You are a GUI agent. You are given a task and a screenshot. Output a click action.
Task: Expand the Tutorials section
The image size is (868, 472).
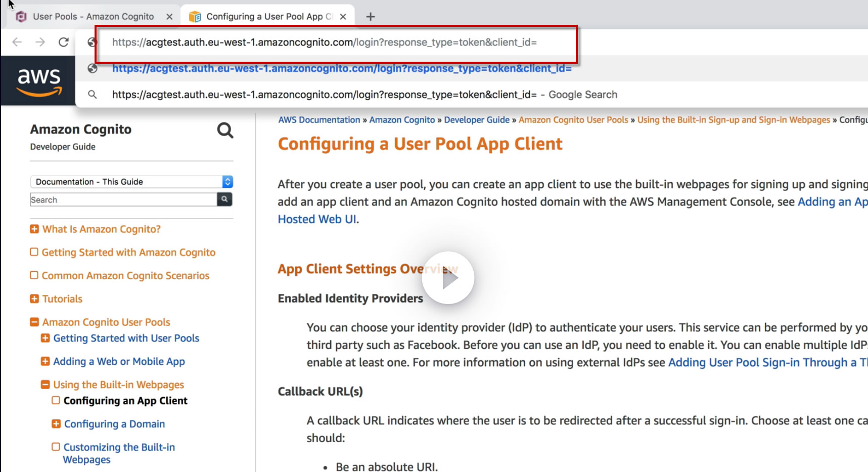click(34, 299)
